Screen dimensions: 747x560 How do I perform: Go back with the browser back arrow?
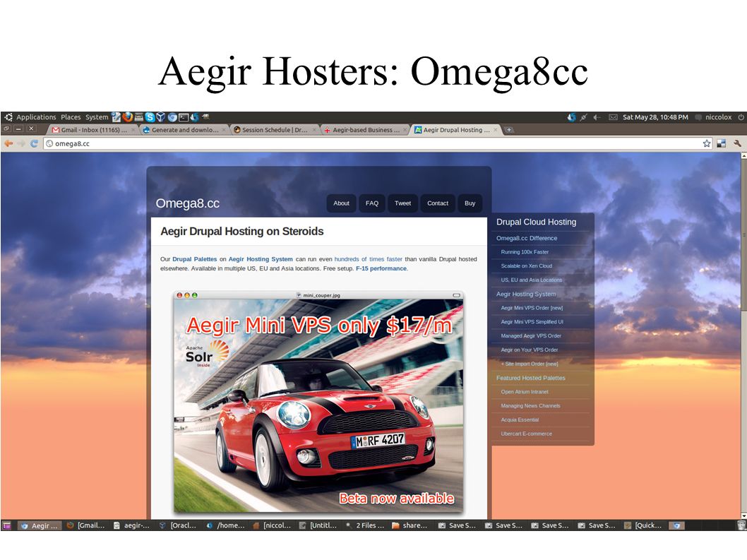click(8, 143)
